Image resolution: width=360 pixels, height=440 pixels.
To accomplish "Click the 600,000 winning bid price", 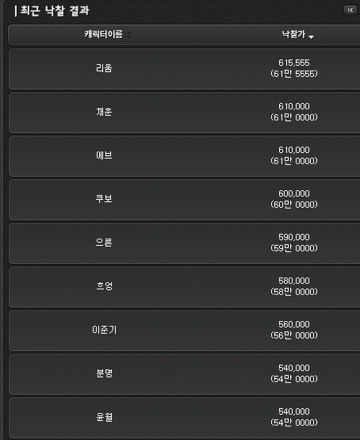I will coord(294,194).
